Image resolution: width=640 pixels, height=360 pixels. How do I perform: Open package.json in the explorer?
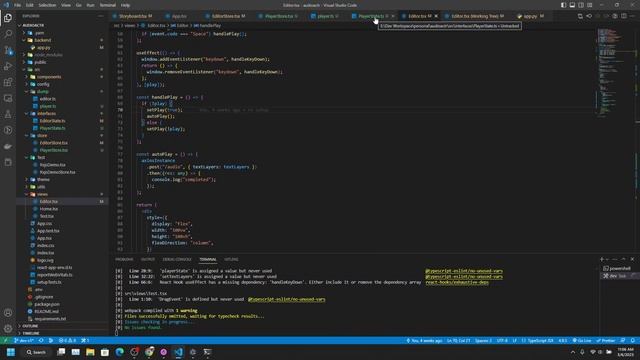coord(47,304)
